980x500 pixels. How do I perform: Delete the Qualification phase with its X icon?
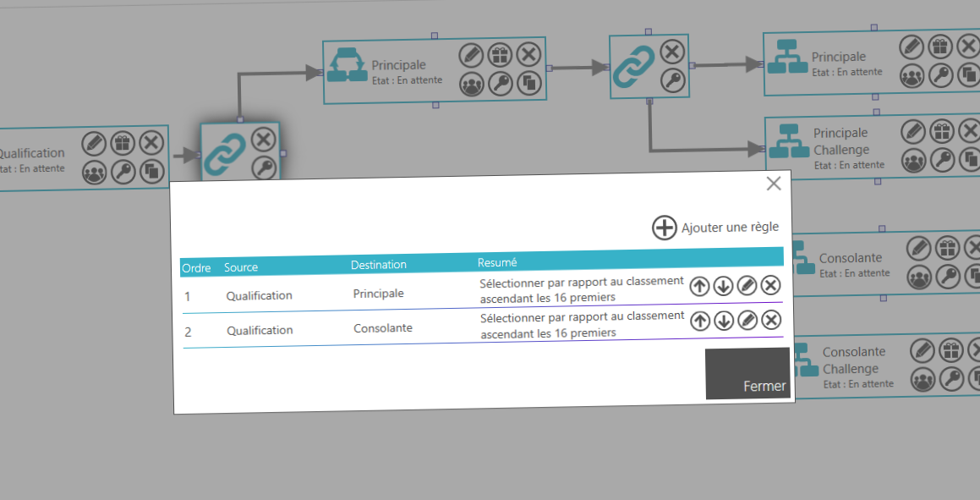(150, 143)
